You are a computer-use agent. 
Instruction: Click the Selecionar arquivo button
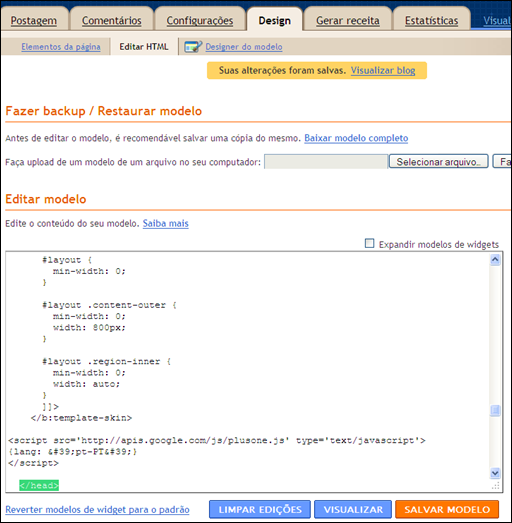(438, 161)
